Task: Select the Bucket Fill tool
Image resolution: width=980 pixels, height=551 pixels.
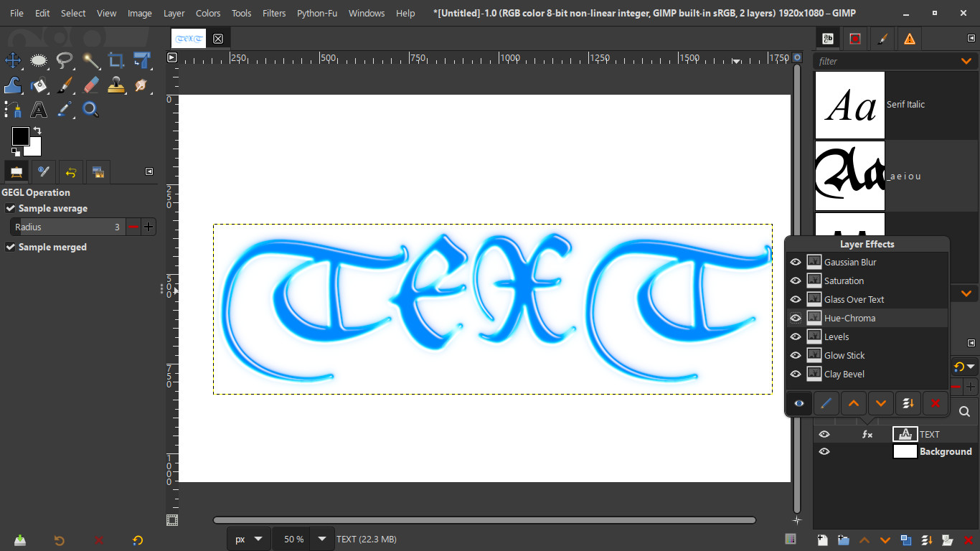Action: click(39, 85)
